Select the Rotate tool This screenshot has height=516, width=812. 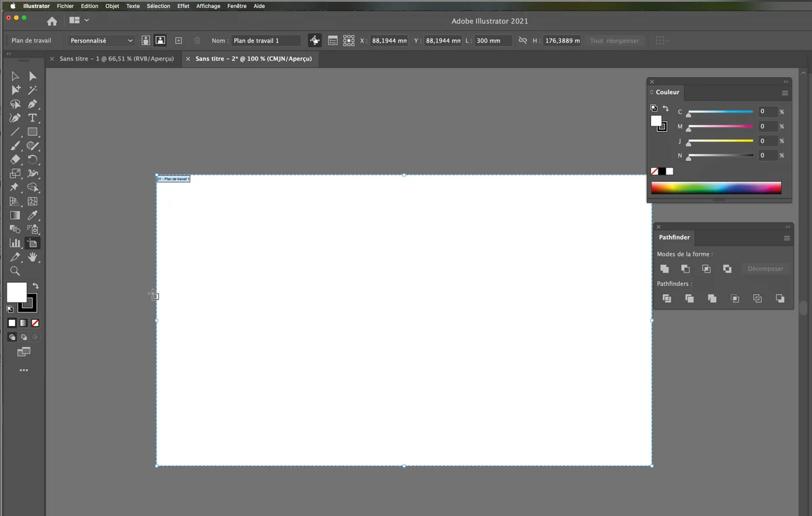[32, 160]
